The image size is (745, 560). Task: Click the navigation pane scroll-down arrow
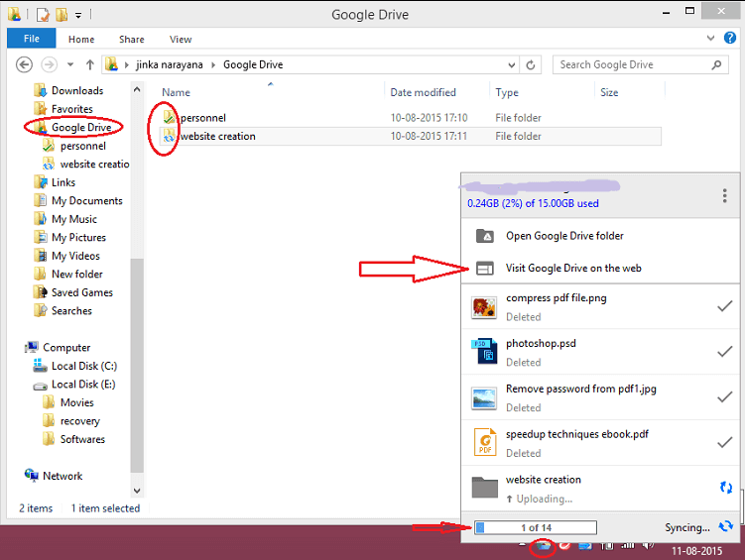pos(137,491)
